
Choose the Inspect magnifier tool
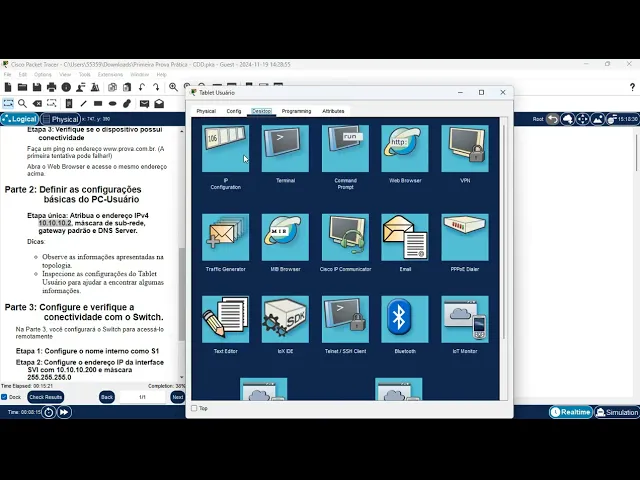(x=22, y=104)
